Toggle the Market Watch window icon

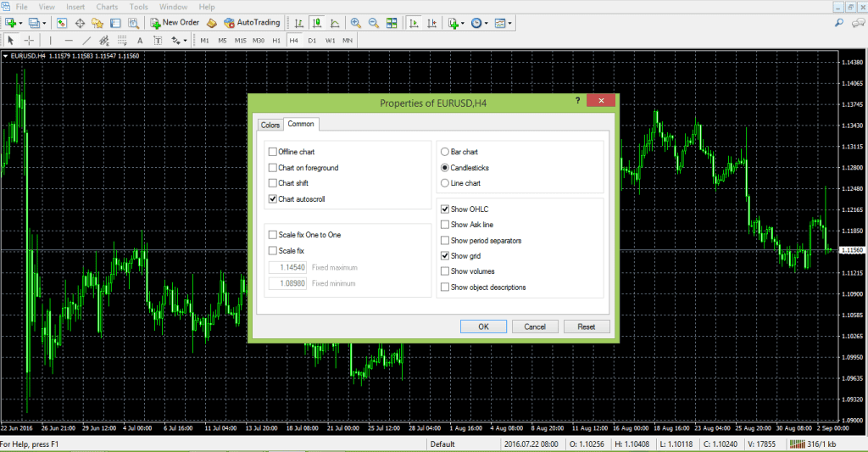point(62,23)
